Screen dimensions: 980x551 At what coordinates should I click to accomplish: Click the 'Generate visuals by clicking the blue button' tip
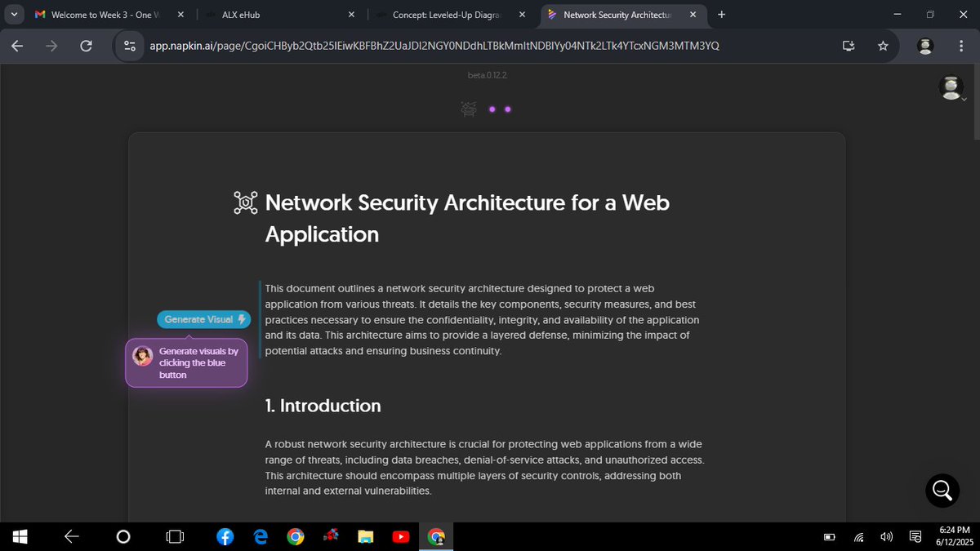coord(186,362)
